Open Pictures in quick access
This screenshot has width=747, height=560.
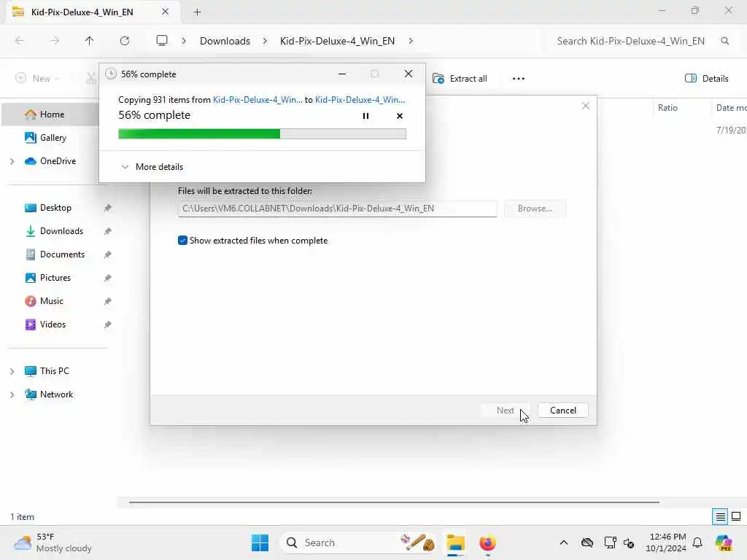tap(55, 278)
